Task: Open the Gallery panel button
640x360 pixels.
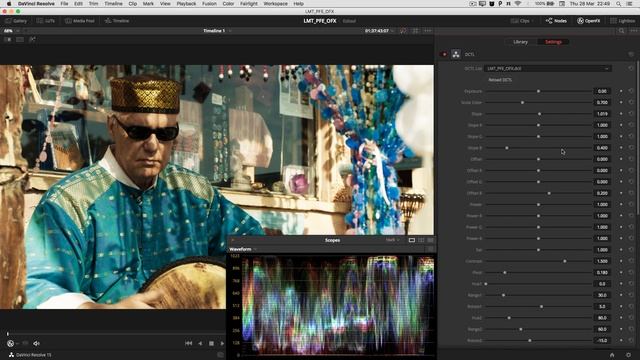Action: [16, 21]
